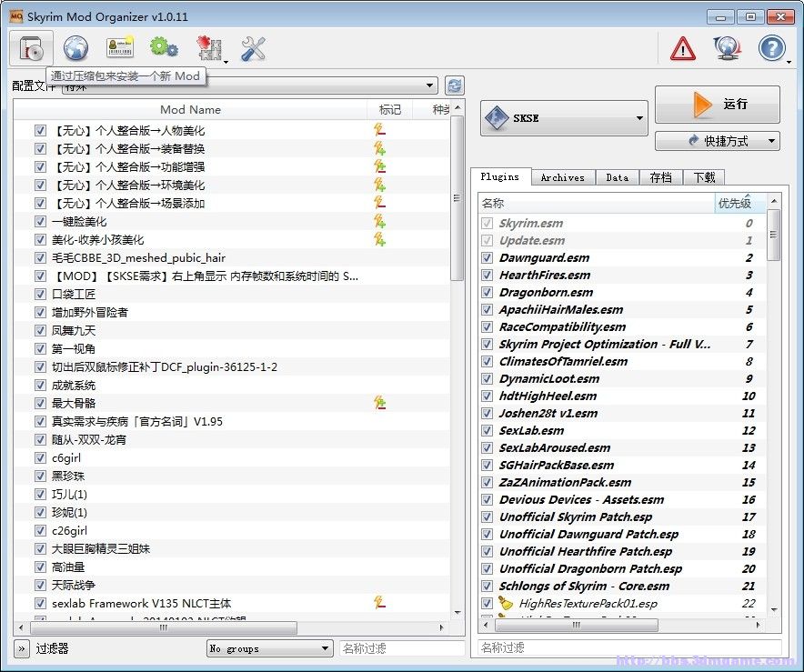Click flag icon on sexlab Framework row

[x=379, y=603]
